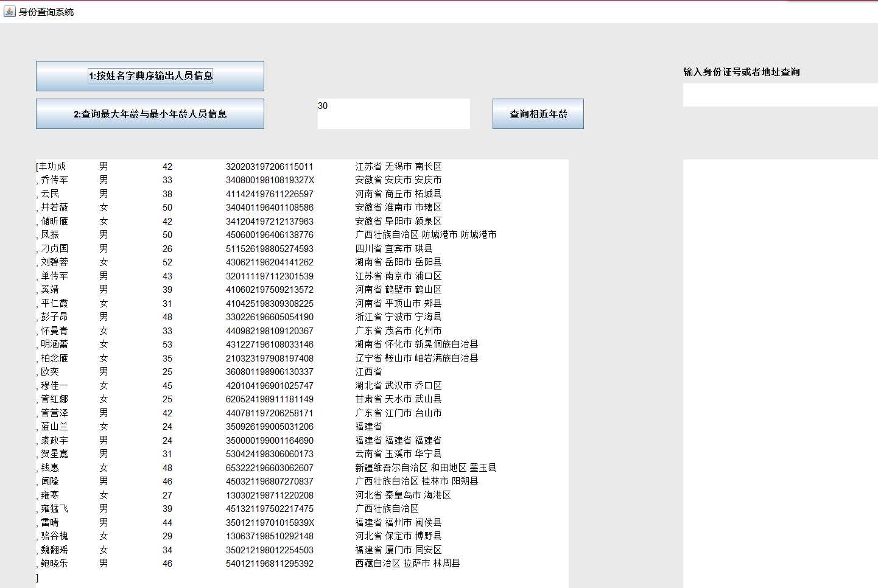Select the name 鲍晓乐

(x=54, y=564)
